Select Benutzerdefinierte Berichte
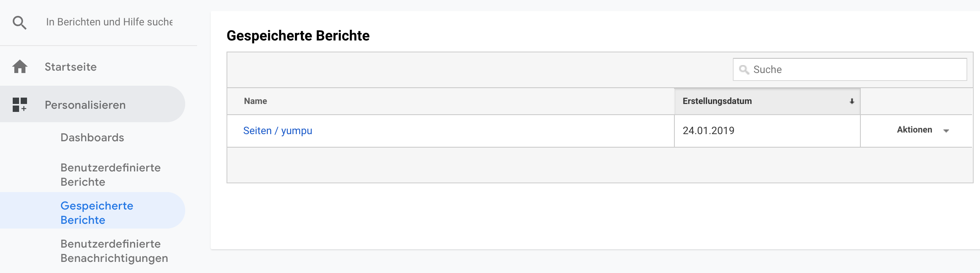Viewport: 980px width, 273px height. click(110, 175)
